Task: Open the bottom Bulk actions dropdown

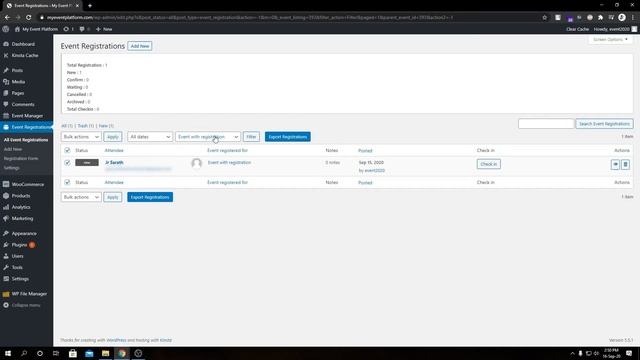Action: [81, 197]
